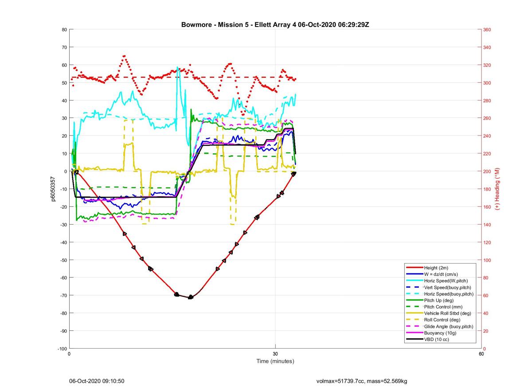Image resolution: width=532 pixels, height=392 pixels.
Task: Select 'Glide Angle (buoy,pitch)' legend entry
Action: (x=449, y=326)
